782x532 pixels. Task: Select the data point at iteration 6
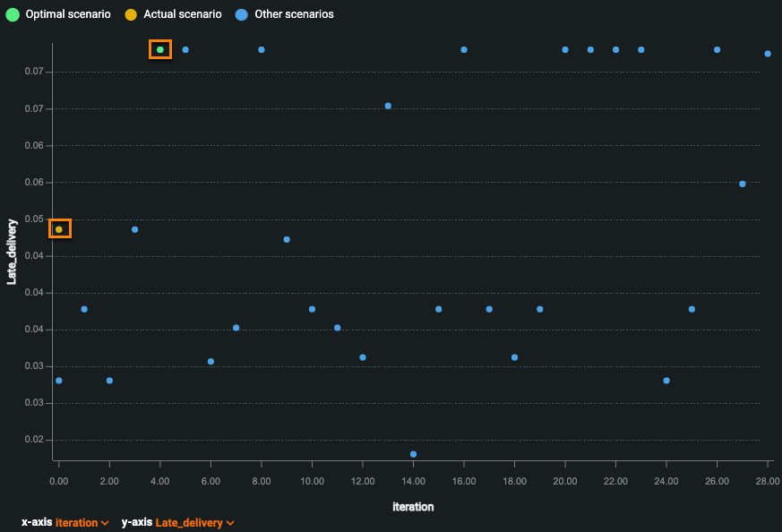tap(211, 361)
